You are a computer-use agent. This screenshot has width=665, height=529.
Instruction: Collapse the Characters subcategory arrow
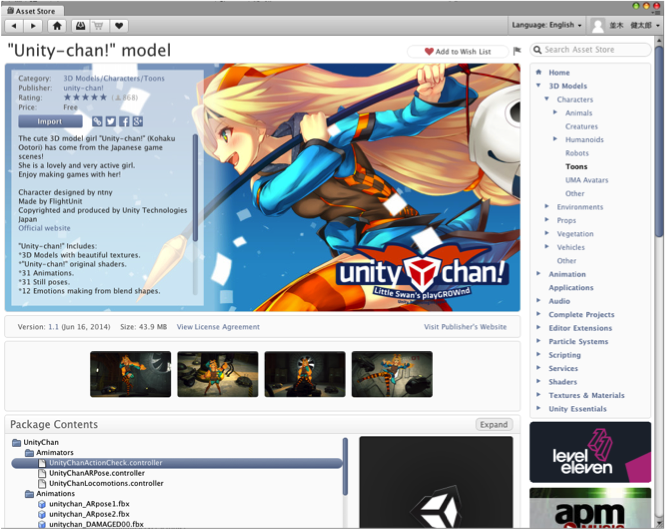pos(547,99)
